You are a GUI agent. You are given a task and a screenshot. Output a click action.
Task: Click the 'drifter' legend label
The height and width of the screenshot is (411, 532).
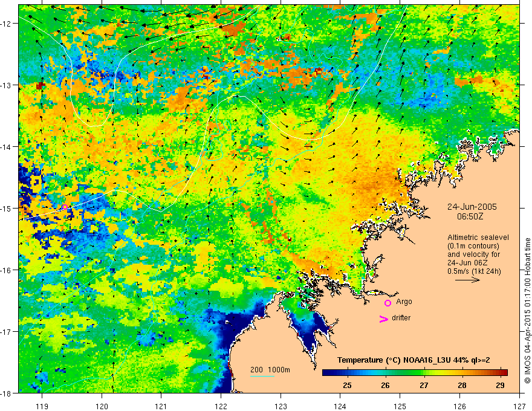[401, 318]
